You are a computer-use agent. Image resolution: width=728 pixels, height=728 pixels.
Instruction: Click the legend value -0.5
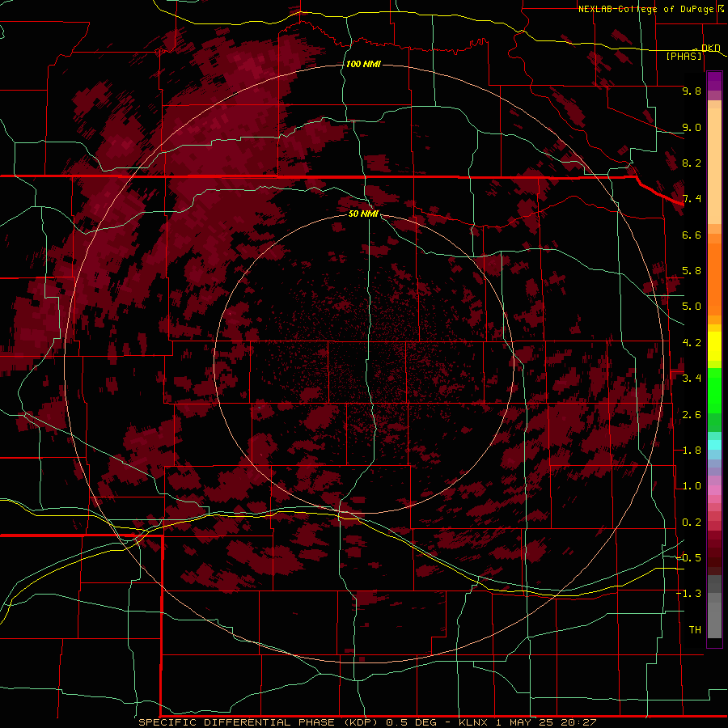688,558
